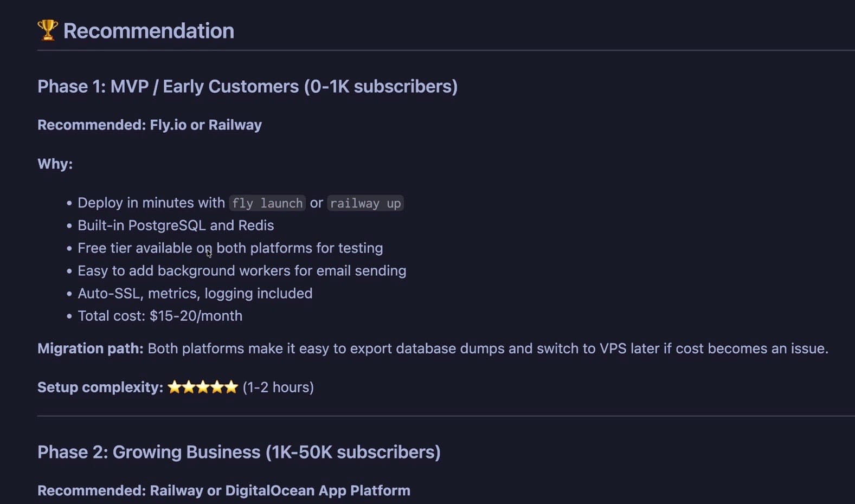
Task: Click the 'railway up' code snippet
Action: pyautogui.click(x=365, y=203)
